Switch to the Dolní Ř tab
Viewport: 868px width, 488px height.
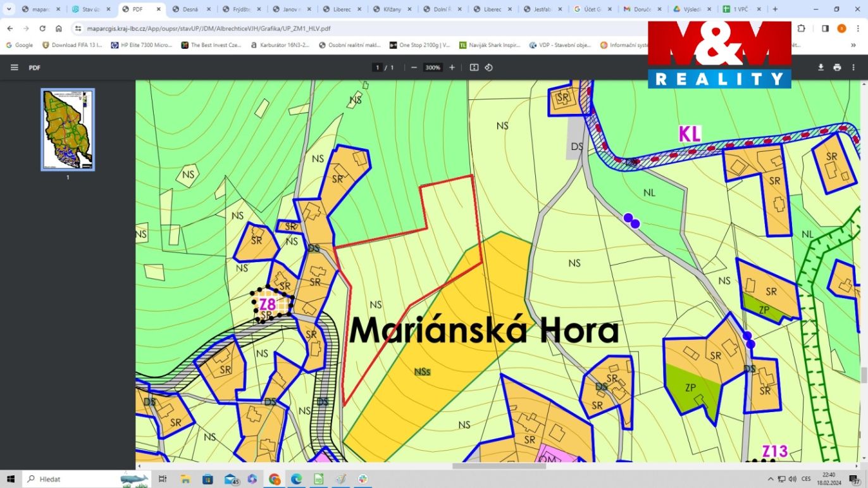(442, 9)
